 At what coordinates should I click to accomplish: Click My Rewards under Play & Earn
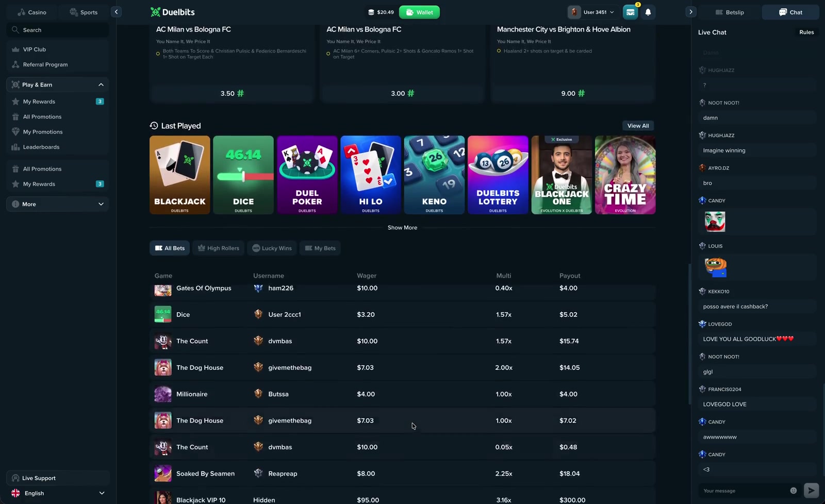pos(57,102)
